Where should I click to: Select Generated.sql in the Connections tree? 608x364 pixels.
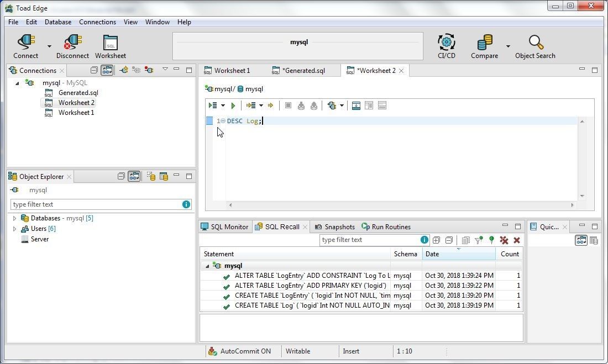(78, 93)
